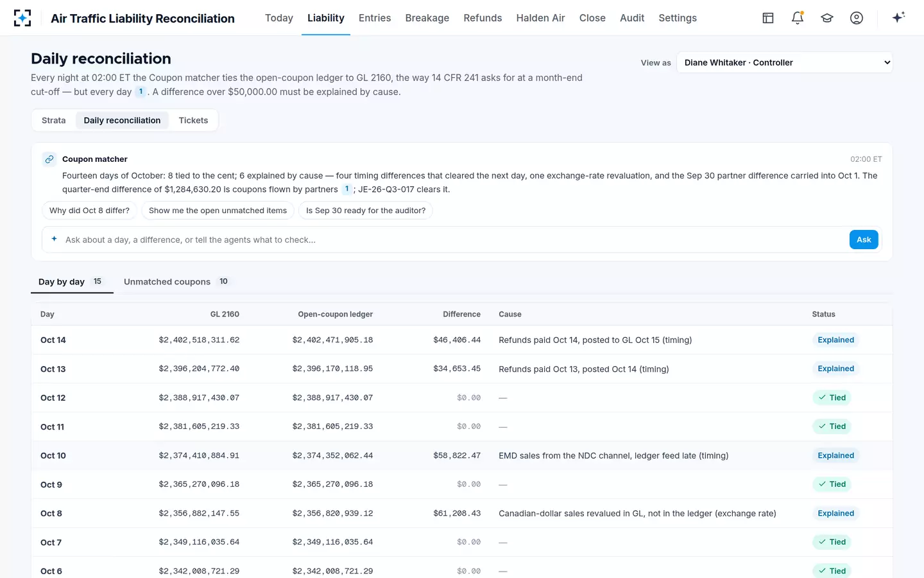This screenshot has width=924, height=578.
Task: Click the Oct 14 day cell
Action: tap(53, 340)
